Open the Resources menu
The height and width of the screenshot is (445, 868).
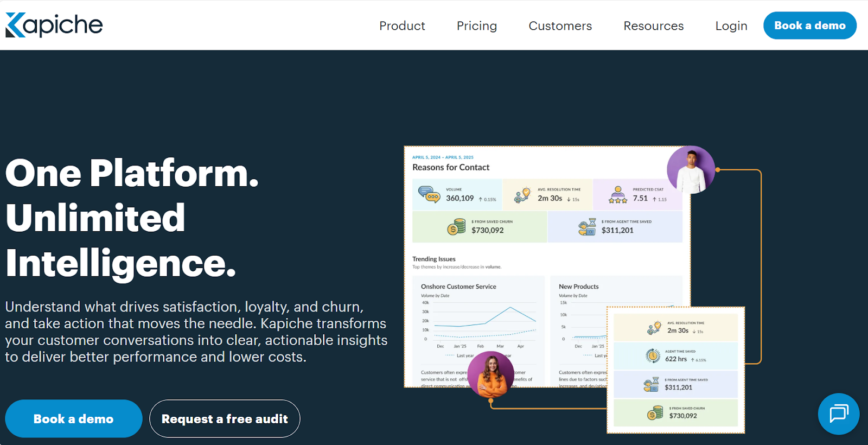(x=654, y=26)
